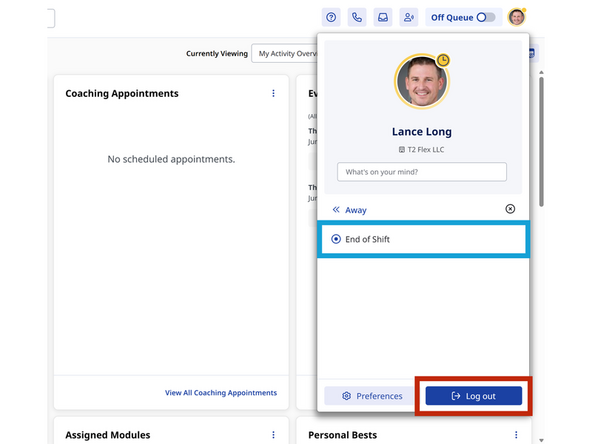Toggle the Off Queue switch

click(486, 17)
